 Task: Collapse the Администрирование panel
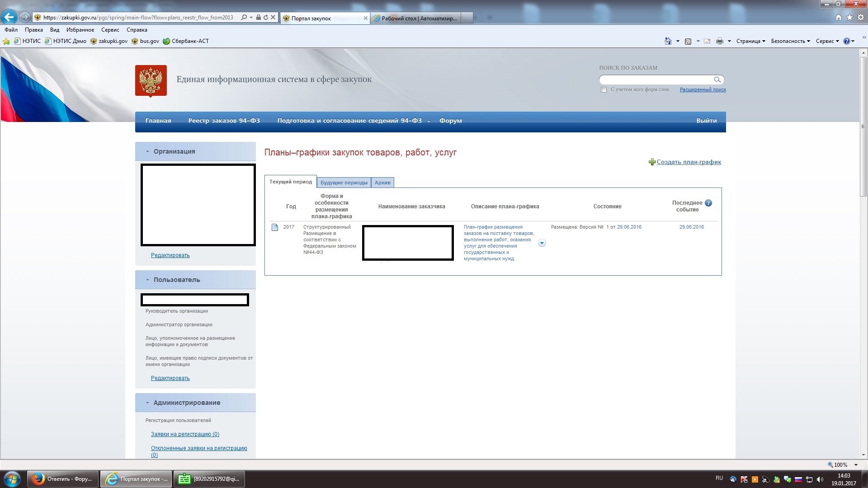(147, 403)
